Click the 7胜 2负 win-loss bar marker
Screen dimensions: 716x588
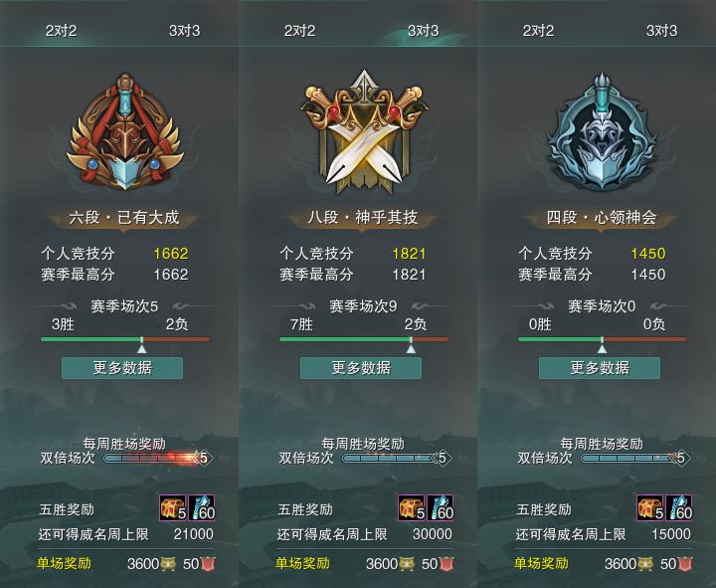pyautogui.click(x=411, y=345)
